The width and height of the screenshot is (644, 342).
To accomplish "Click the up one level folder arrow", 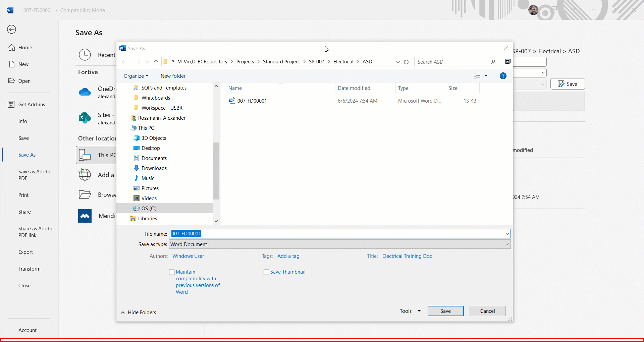I will tap(156, 62).
